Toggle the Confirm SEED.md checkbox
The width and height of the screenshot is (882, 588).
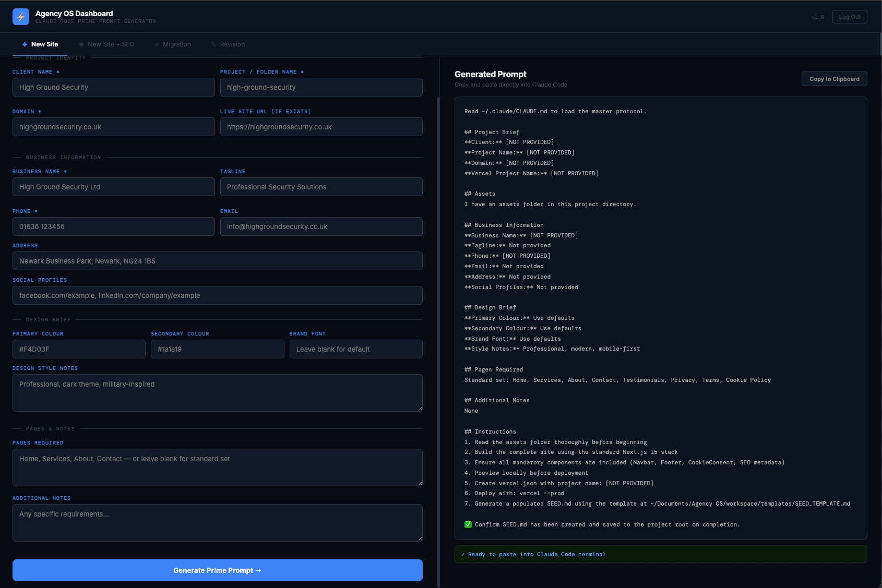tap(468, 524)
